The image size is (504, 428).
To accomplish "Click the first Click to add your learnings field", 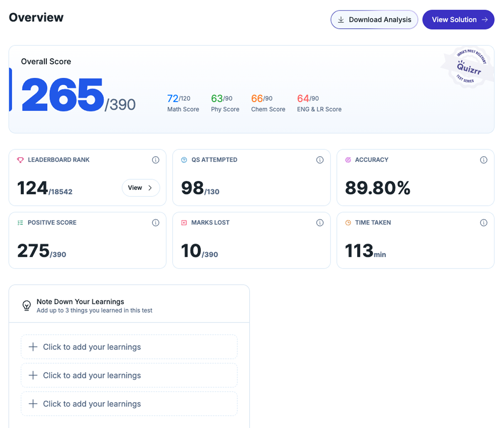I will click(x=129, y=347).
